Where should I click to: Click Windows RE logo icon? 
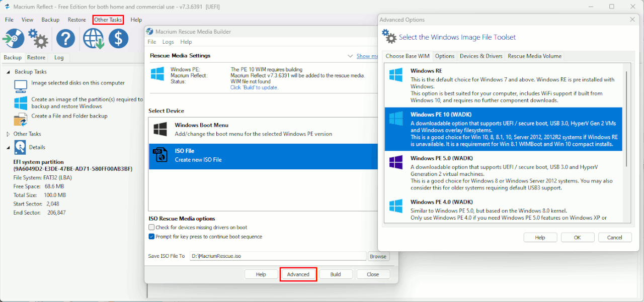point(396,75)
